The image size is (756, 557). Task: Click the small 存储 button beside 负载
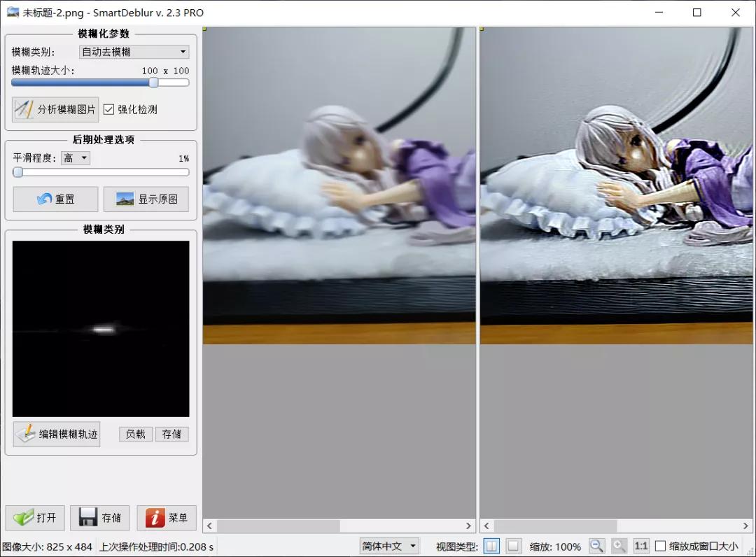tap(171, 434)
